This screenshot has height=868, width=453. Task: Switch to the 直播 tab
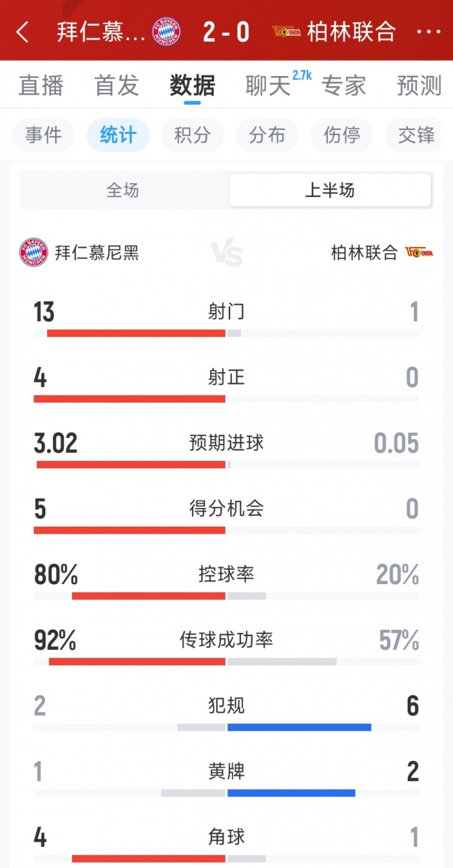point(41,86)
